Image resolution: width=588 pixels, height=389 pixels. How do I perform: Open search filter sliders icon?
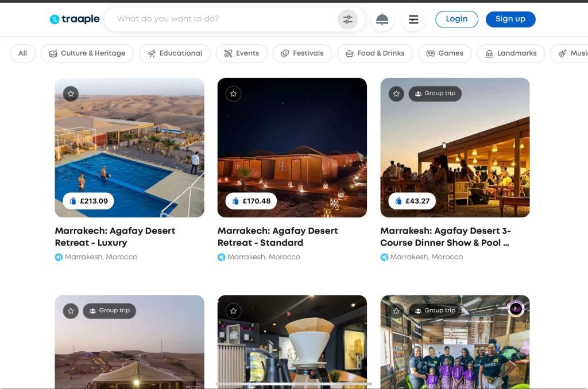click(347, 20)
